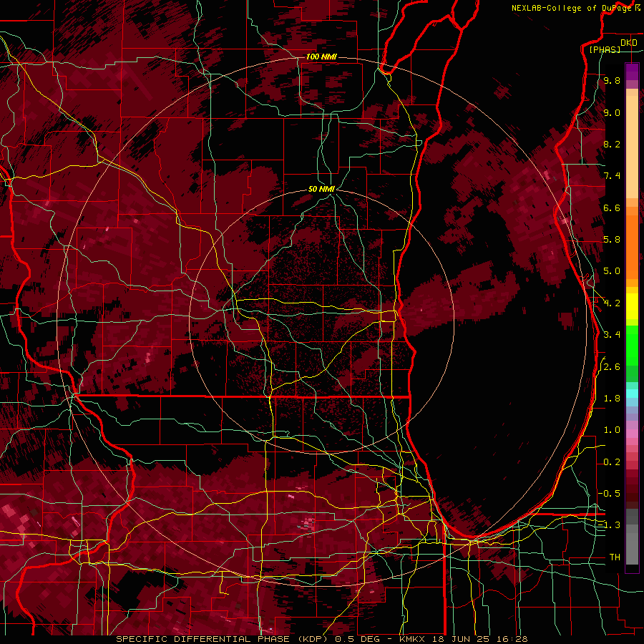The width and height of the screenshot is (644, 644).
Task: Click the KMKX radar site identifier
Action: (x=413, y=639)
